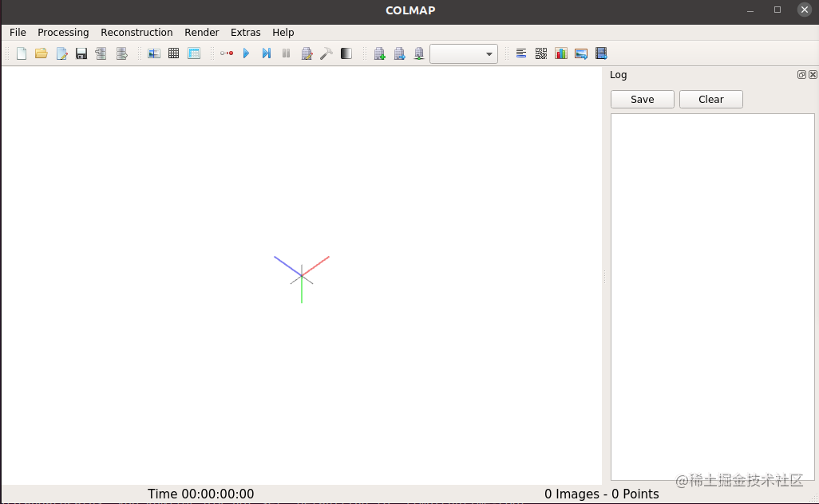Screen dimensions: 819x504
Task: Open reconstruction options
Action: pyautogui.click(x=226, y=53)
